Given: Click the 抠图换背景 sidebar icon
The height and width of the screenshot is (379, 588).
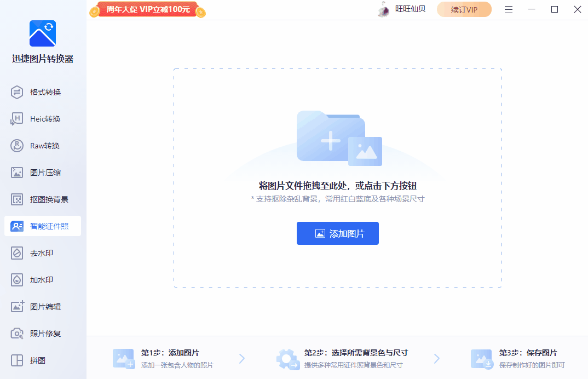Looking at the screenshot, I should pyautogui.click(x=17, y=199).
